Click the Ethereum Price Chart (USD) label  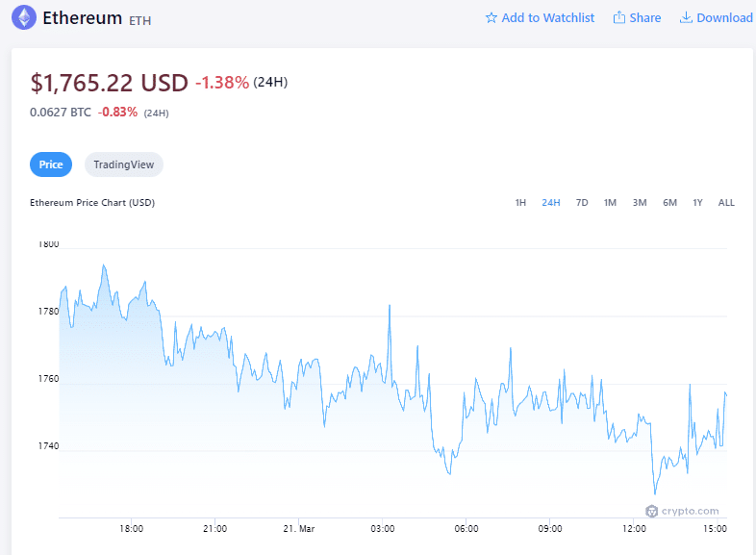(x=92, y=203)
